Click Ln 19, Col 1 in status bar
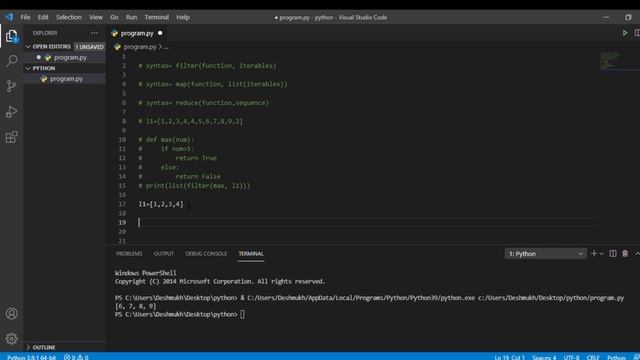Image resolution: width=640 pixels, height=360 pixels. point(509,357)
